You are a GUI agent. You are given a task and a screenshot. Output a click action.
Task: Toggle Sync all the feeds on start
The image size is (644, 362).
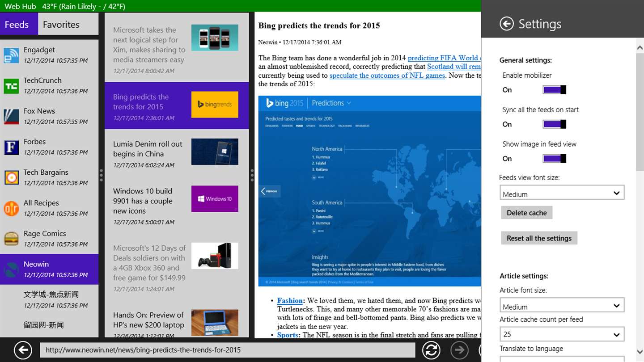click(x=555, y=124)
